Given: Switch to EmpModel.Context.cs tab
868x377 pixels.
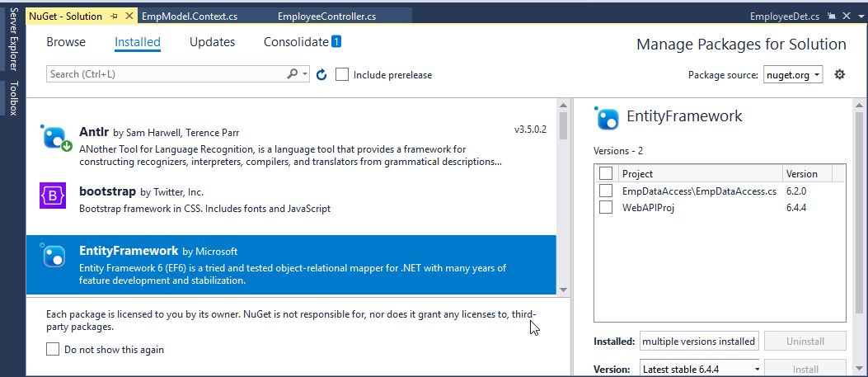Looking at the screenshot, I should (x=190, y=16).
